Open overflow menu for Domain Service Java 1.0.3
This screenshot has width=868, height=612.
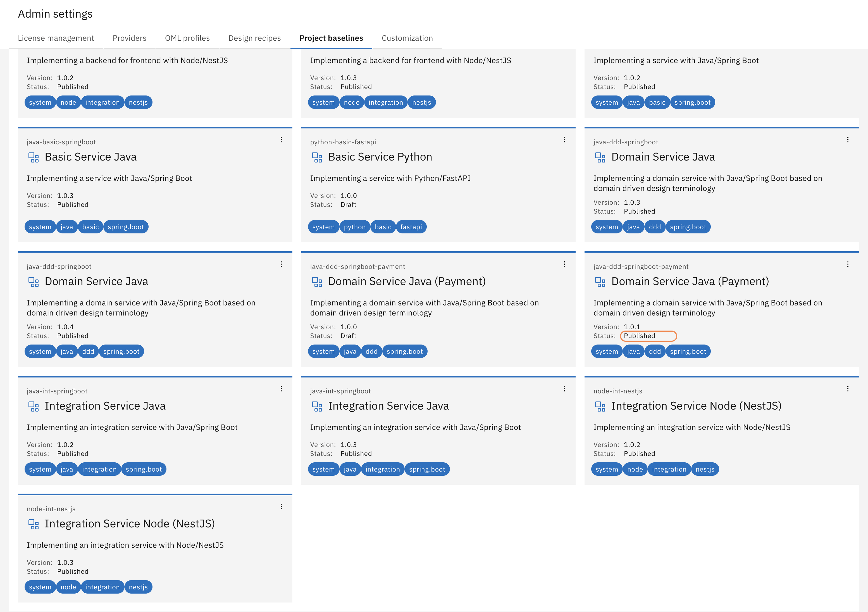[x=848, y=140]
